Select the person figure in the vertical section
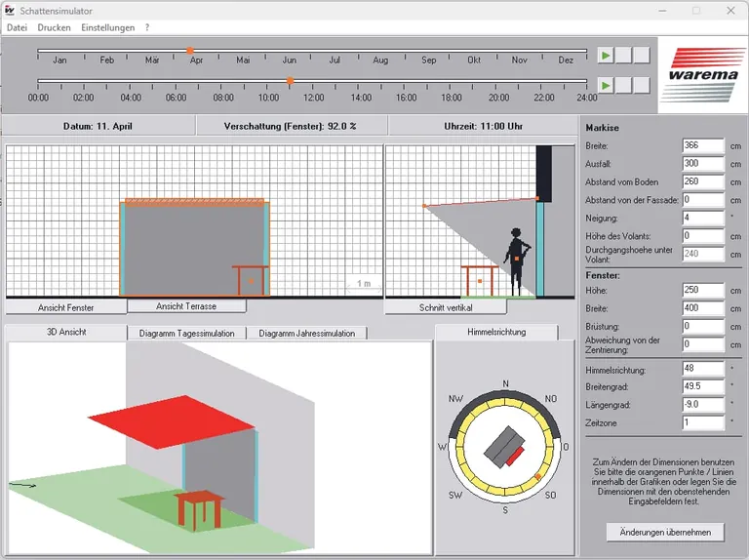 point(516,261)
